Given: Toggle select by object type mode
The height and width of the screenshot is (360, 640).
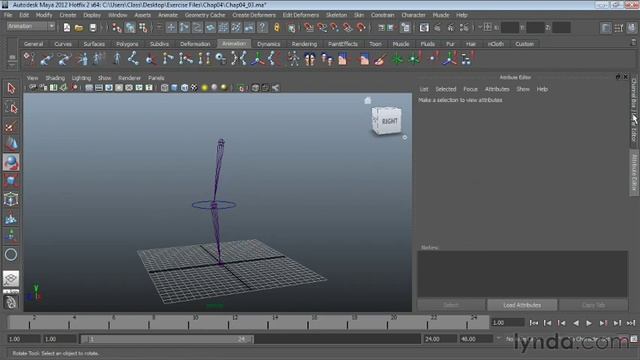Looking at the screenshot, I should 130,27.
